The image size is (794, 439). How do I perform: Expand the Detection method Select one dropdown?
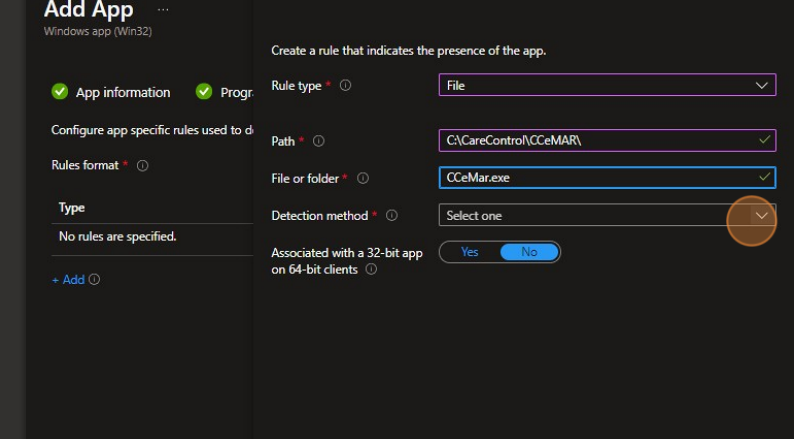point(607,216)
